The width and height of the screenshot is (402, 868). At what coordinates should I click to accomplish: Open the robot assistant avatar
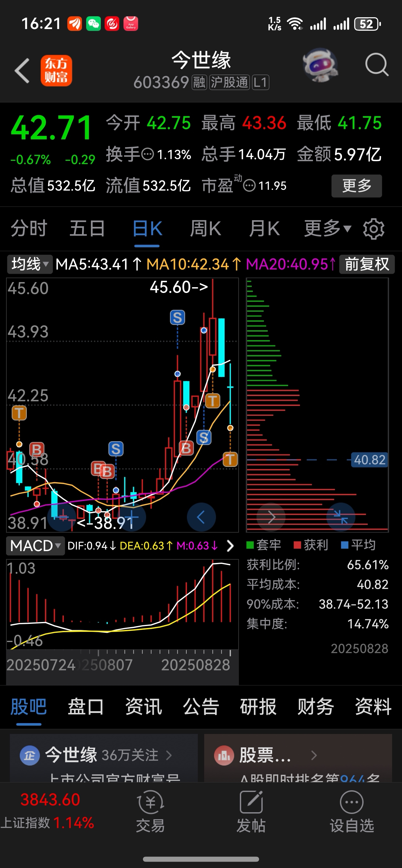click(x=320, y=65)
